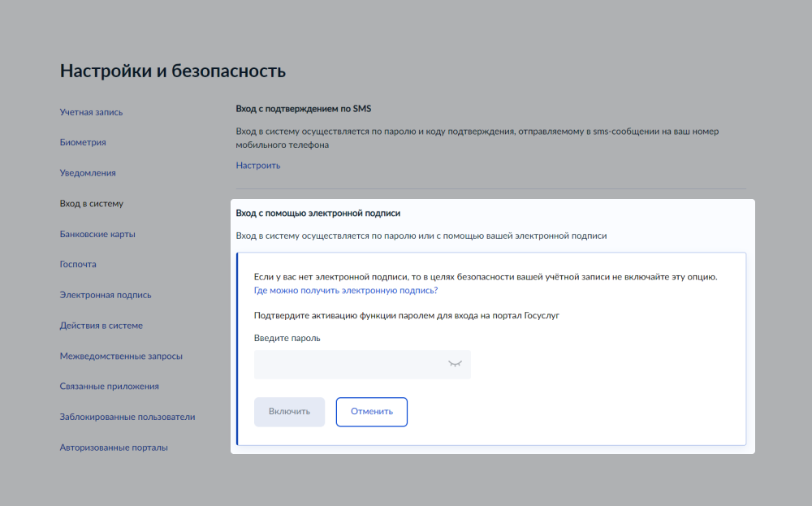Image resolution: width=812 pixels, height=506 pixels.
Task: Go to Авторизованные порталы
Action: point(114,448)
